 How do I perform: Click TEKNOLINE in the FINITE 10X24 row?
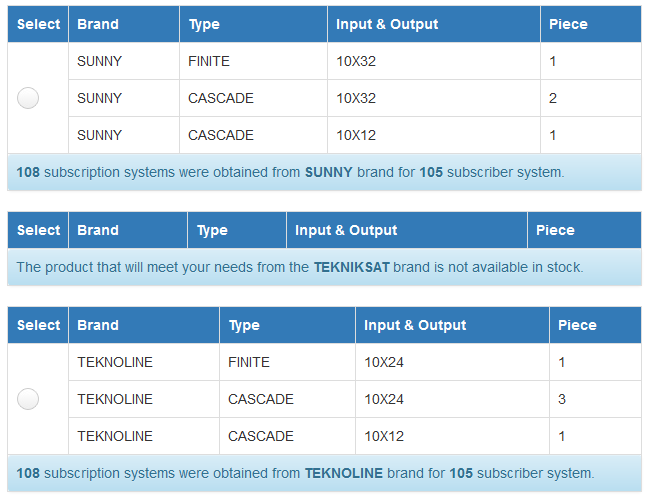click(x=115, y=362)
